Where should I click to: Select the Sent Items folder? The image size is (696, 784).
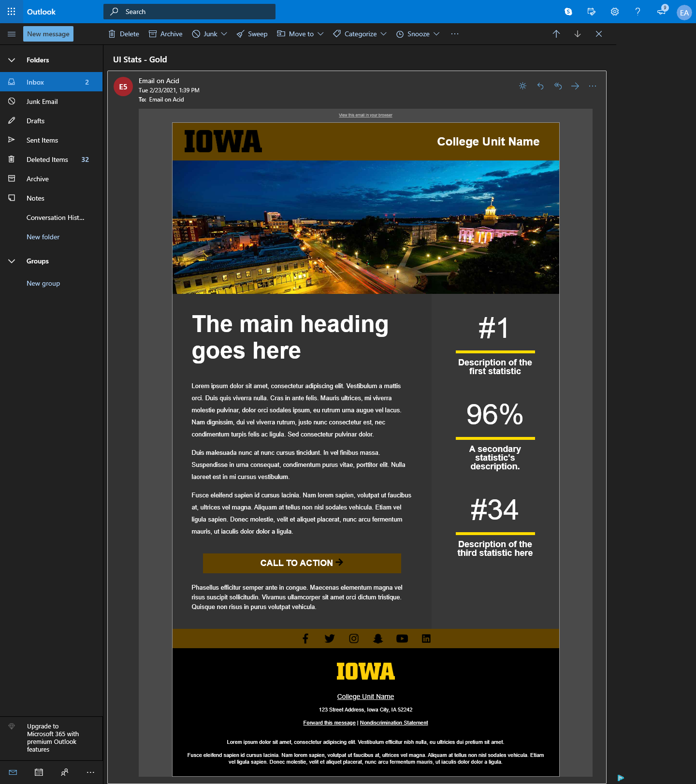tap(42, 140)
